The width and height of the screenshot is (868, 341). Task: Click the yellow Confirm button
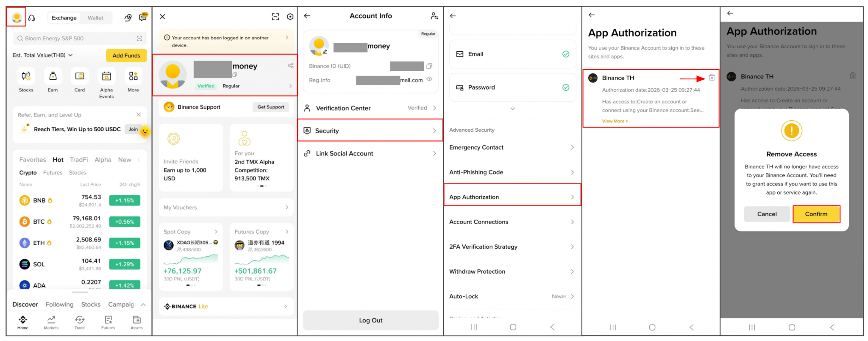tap(816, 214)
